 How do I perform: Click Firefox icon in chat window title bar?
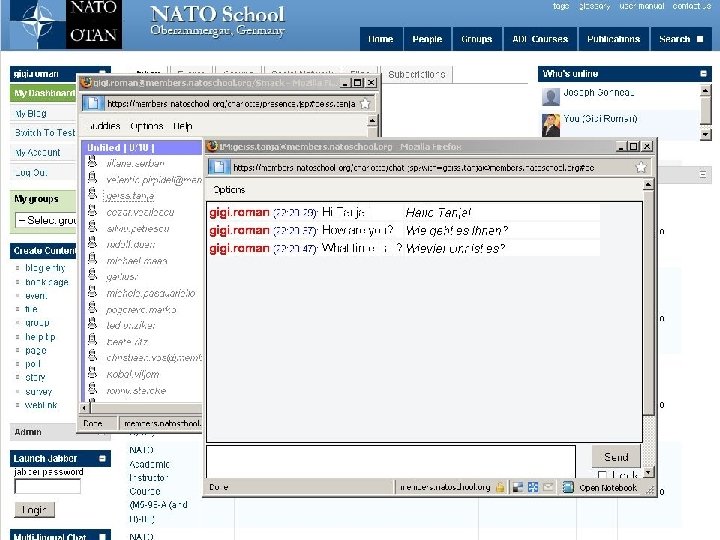pyautogui.click(x=212, y=146)
